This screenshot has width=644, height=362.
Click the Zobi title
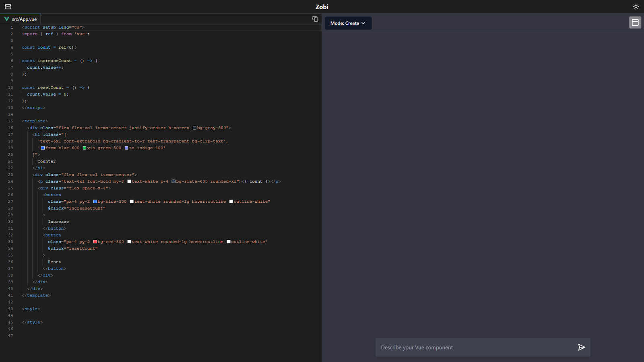click(322, 7)
